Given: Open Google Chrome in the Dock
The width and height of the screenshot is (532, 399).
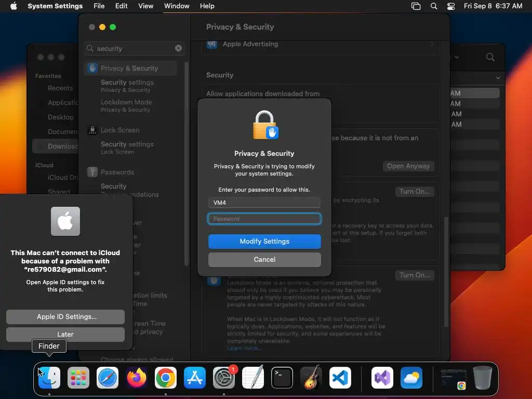Looking at the screenshot, I should tap(166, 378).
